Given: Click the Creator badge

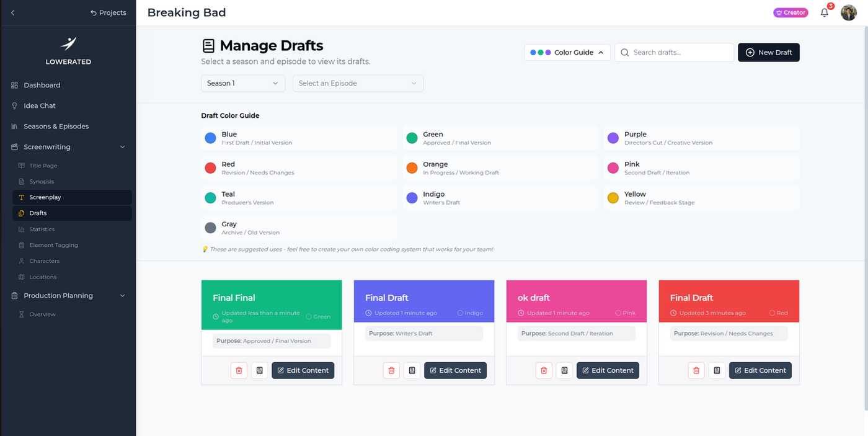Looking at the screenshot, I should tap(790, 12).
